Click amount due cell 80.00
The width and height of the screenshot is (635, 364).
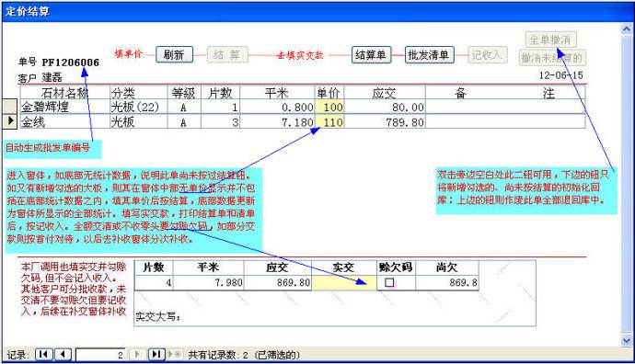point(385,108)
